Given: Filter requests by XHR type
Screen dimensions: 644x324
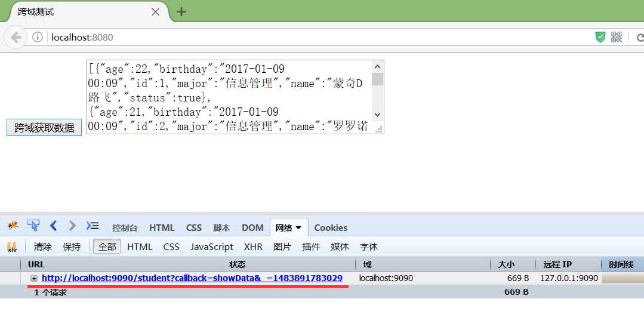Looking at the screenshot, I should tap(253, 247).
